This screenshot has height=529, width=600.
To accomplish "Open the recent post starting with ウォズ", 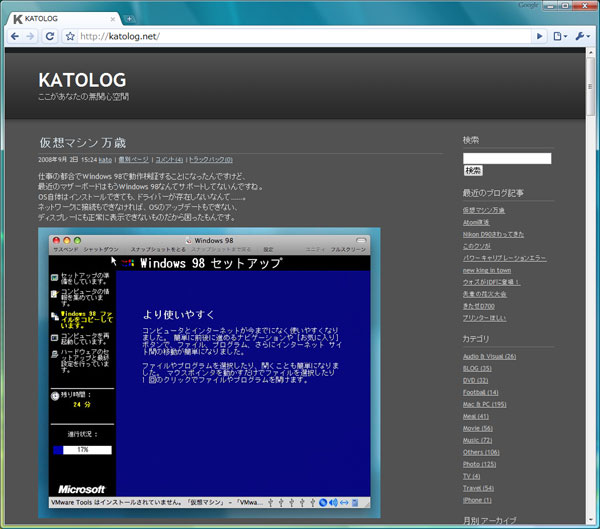I will (x=491, y=282).
